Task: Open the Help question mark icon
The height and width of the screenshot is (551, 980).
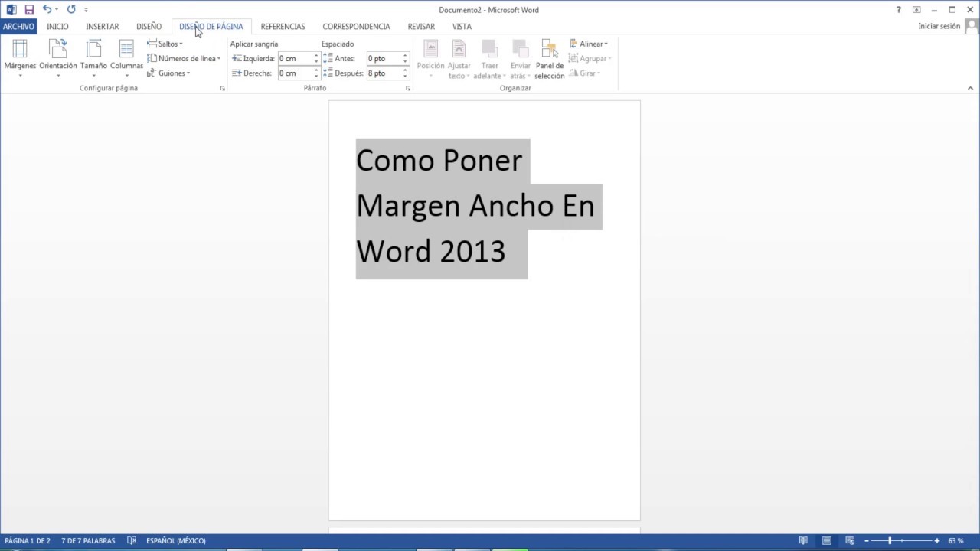Action: (x=899, y=10)
